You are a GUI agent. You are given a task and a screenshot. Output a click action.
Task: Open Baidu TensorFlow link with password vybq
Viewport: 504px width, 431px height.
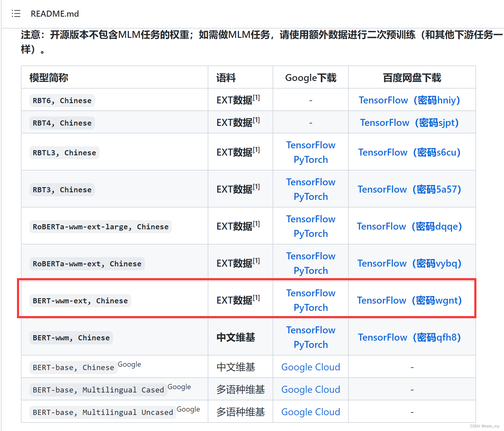click(409, 263)
